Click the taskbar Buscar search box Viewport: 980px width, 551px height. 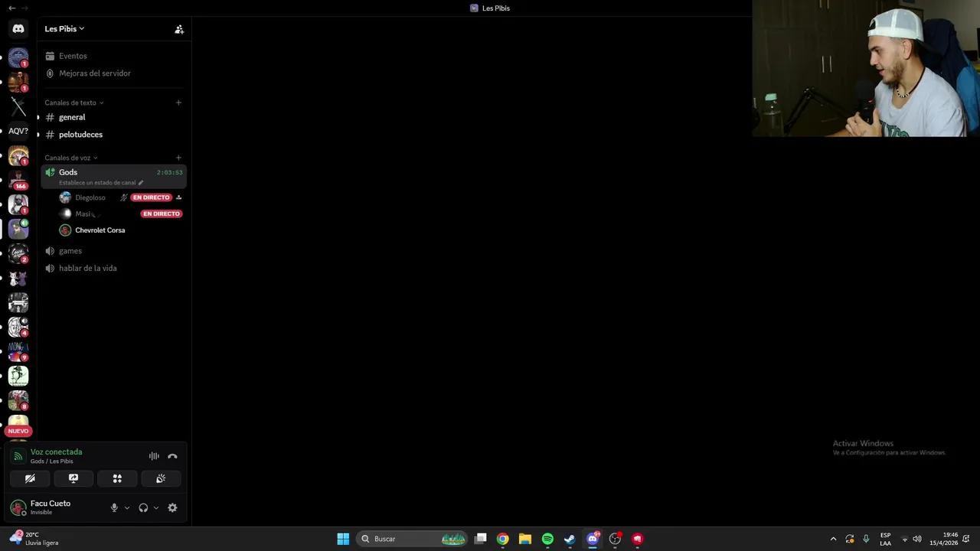pyautogui.click(x=413, y=539)
